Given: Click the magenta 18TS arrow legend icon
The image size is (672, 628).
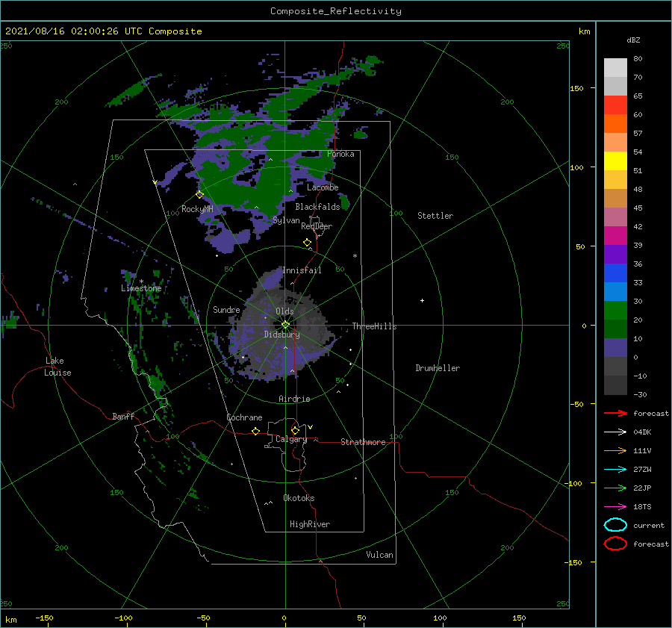Looking at the screenshot, I should coord(615,507).
